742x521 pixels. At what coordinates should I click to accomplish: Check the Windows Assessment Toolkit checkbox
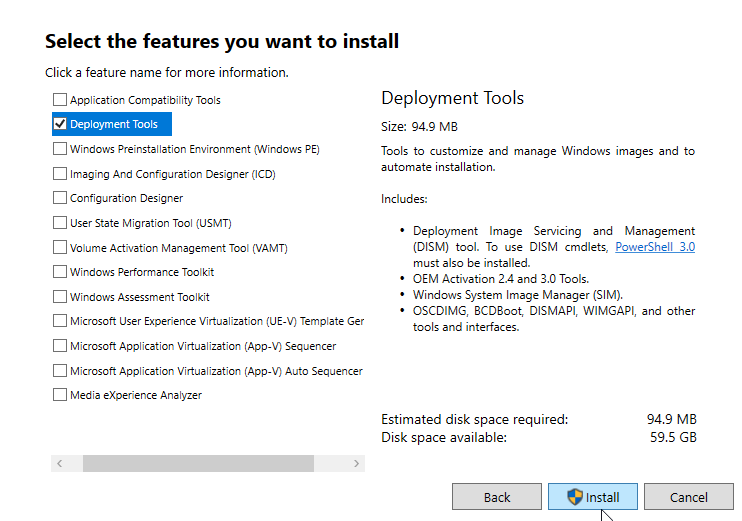click(x=60, y=297)
